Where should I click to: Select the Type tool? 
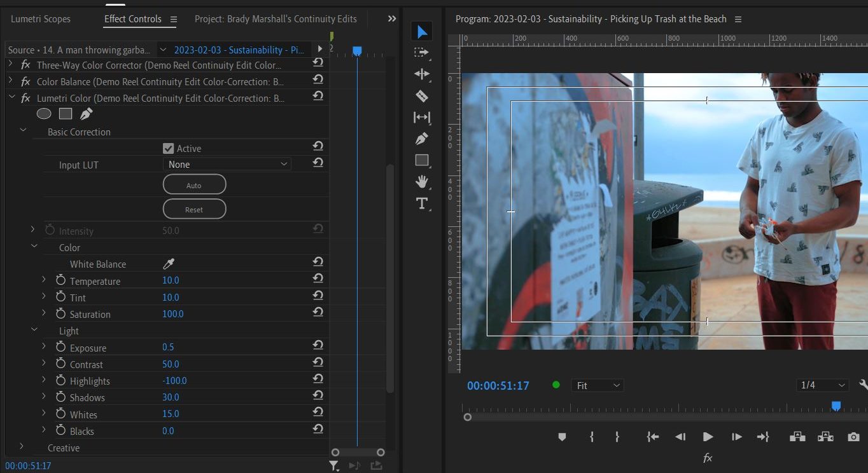(x=422, y=203)
